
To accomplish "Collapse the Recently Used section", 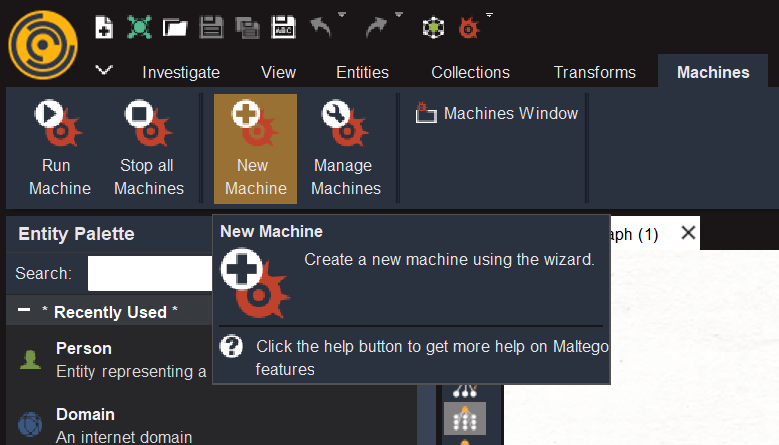I will [24, 310].
